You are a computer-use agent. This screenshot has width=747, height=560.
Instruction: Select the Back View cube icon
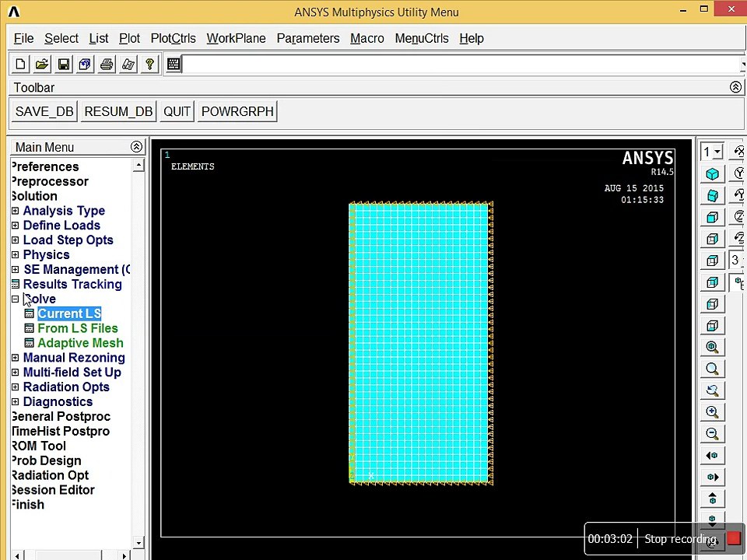coord(712,283)
